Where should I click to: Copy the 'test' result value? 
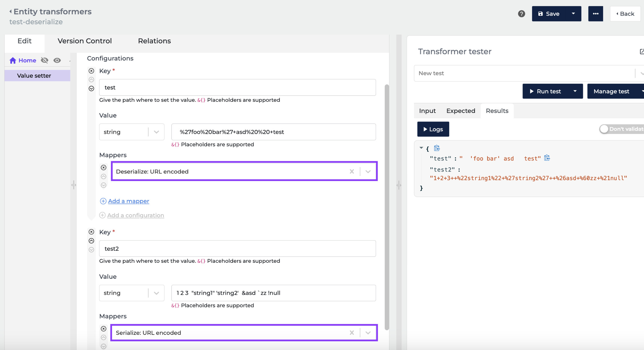[x=547, y=158]
